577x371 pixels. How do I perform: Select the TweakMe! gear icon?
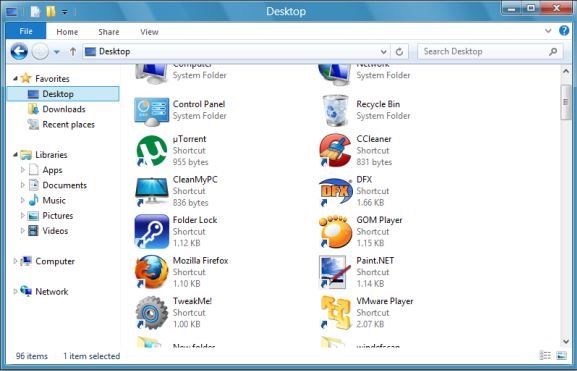152,312
